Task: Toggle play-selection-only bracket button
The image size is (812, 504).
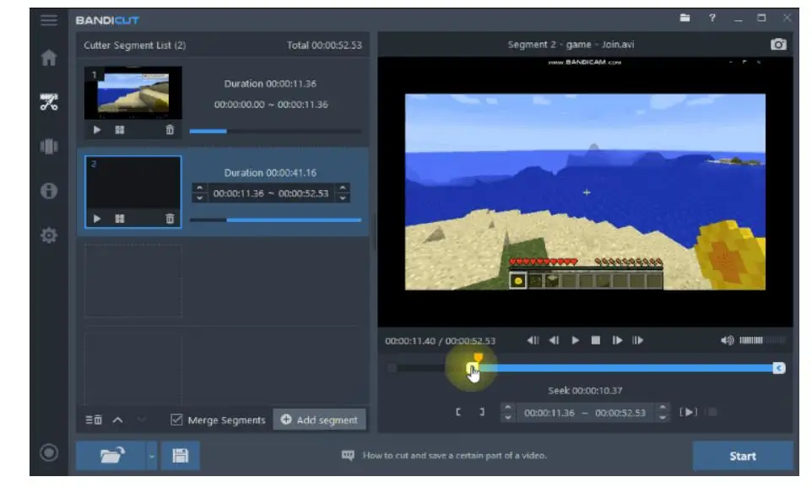Action: [x=690, y=412]
